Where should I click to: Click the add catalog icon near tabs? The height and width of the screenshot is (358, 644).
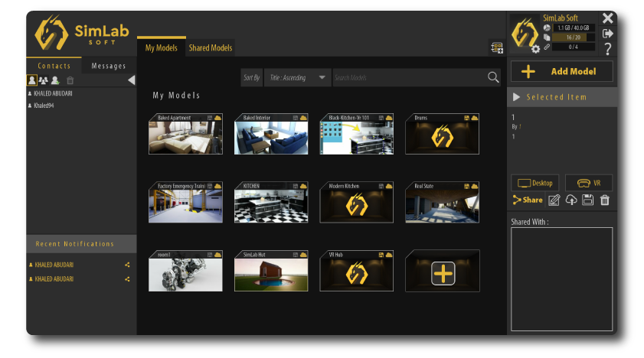497,47
